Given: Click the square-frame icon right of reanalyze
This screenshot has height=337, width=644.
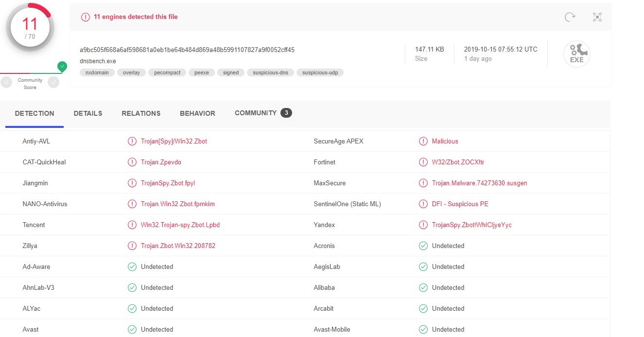Looking at the screenshot, I should tap(597, 17).
